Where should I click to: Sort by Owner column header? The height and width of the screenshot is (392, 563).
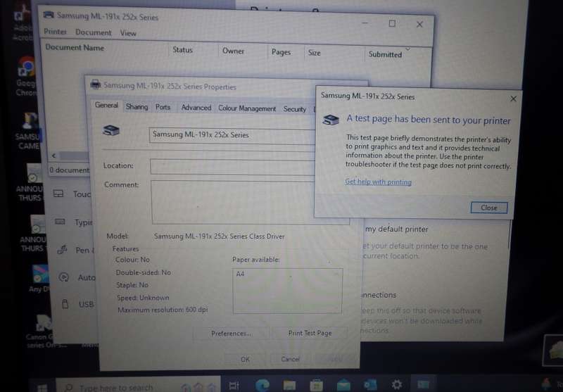tap(233, 51)
